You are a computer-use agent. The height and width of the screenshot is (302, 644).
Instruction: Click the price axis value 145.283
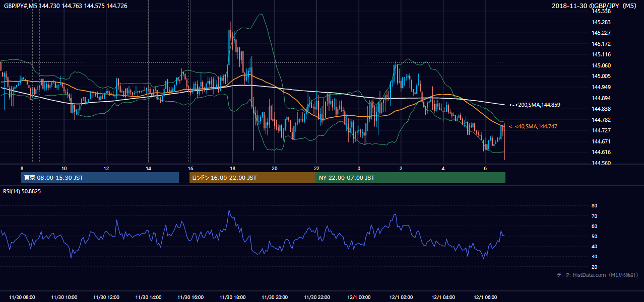[601, 22]
